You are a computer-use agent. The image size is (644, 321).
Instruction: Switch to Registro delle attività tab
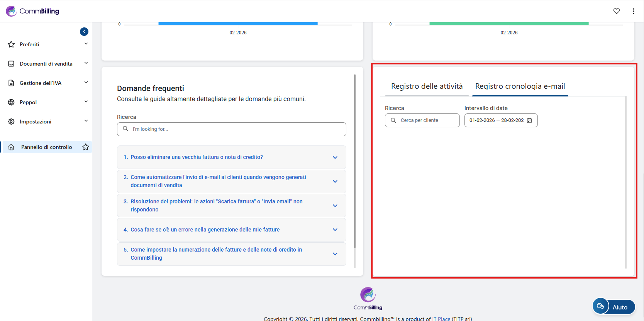pos(427,86)
